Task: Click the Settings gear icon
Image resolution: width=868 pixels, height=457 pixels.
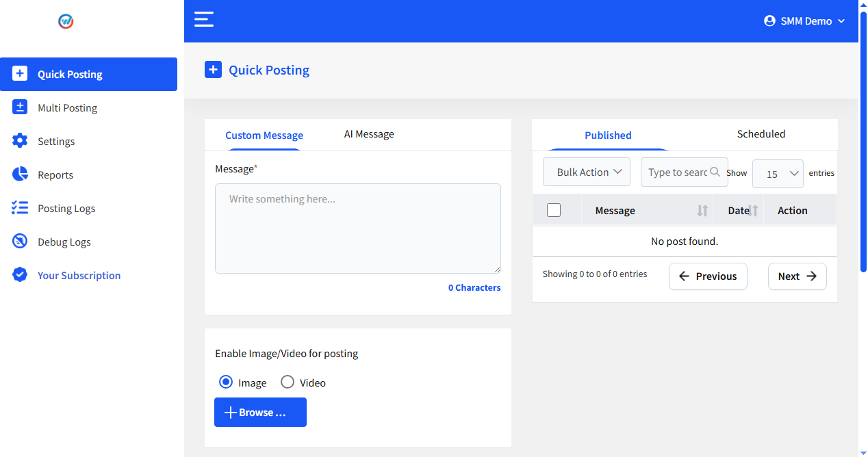Action: [20, 141]
